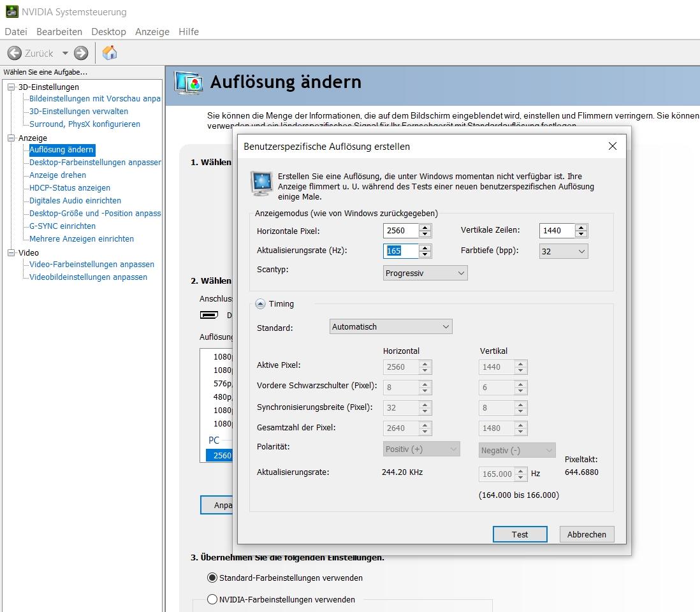Click the dialog monitor info icon
Viewport: 700px width, 612px height.
point(261,184)
